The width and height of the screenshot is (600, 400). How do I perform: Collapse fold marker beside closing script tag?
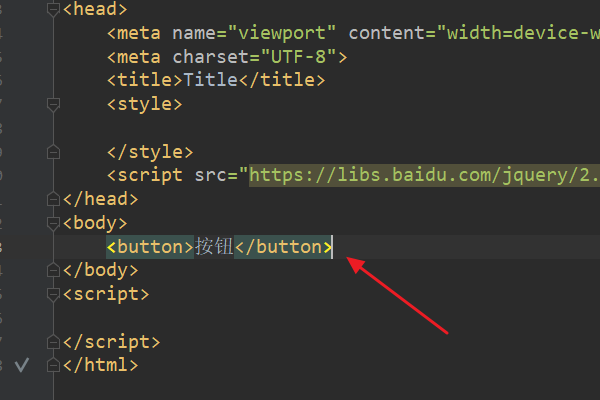tap(53, 341)
